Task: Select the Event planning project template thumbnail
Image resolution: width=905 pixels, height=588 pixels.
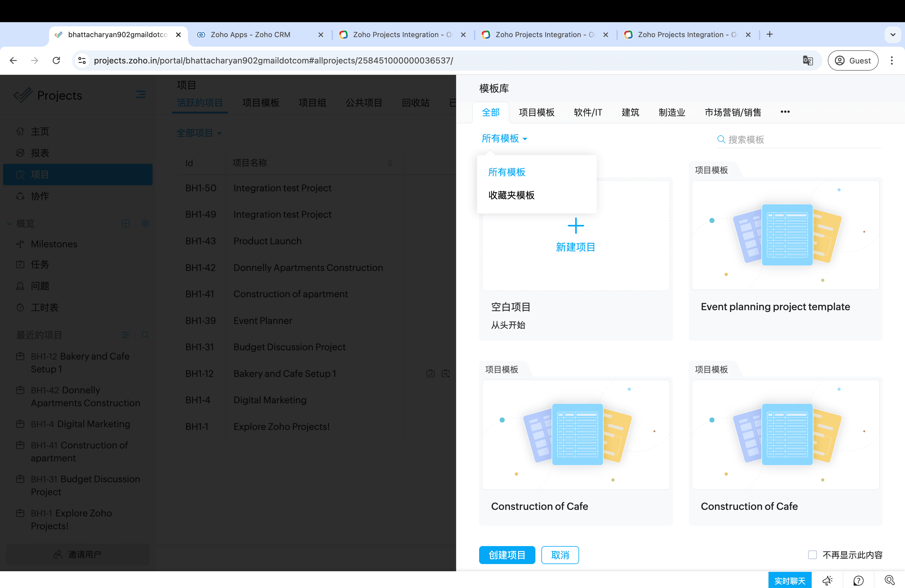Action: click(785, 235)
